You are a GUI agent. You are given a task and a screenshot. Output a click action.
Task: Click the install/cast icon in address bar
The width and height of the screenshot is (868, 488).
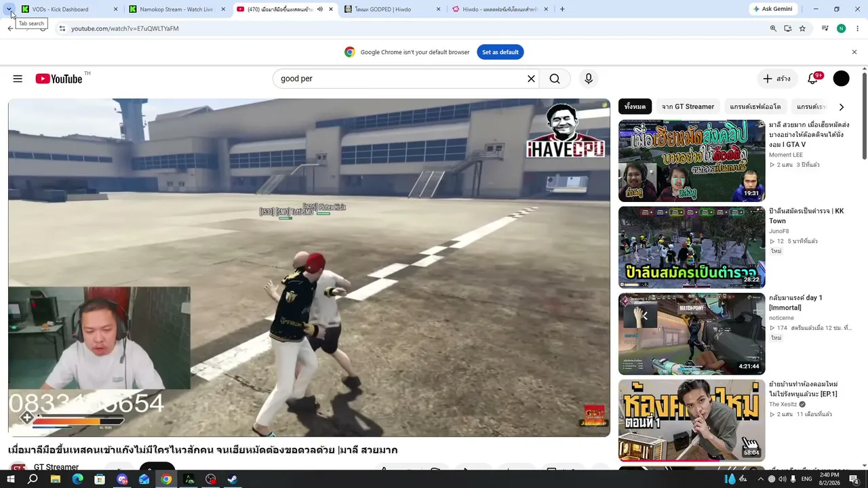coord(788,28)
